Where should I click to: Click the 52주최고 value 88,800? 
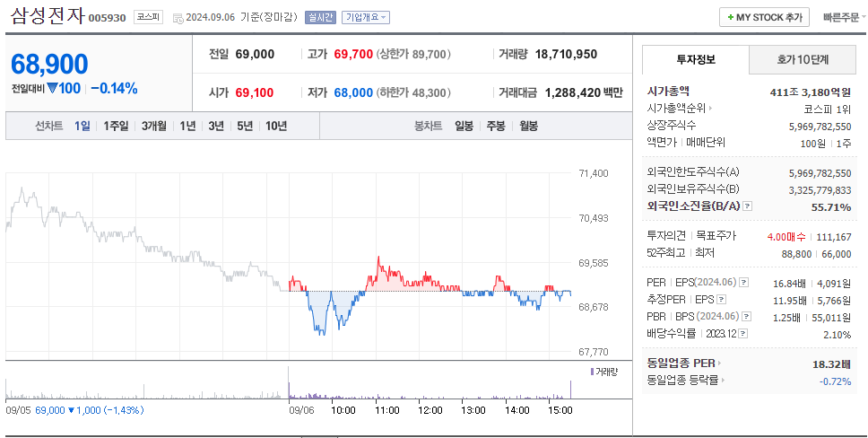pos(796,254)
